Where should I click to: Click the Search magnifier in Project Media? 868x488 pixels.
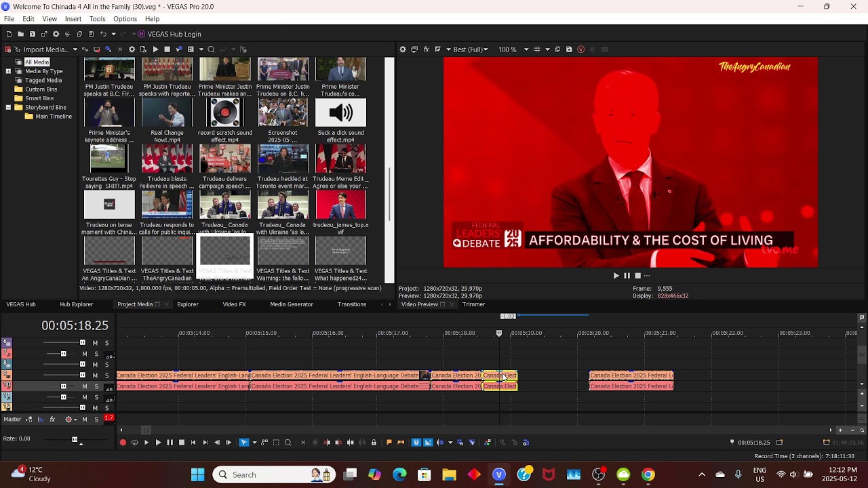[x=211, y=49]
